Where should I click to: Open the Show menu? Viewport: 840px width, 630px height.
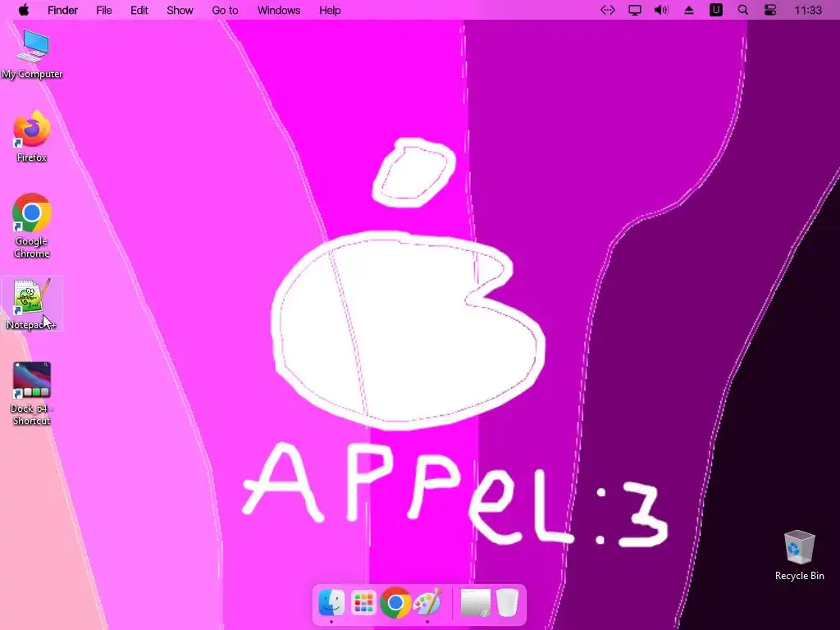(x=180, y=10)
